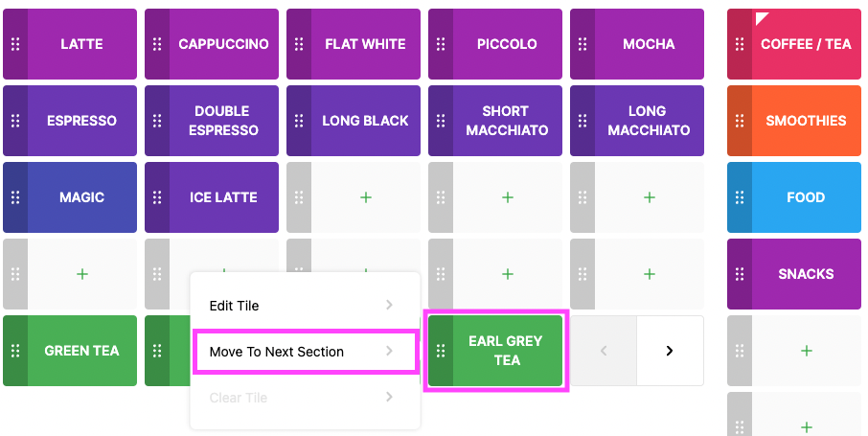This screenshot has width=868, height=436.
Task: Click the drag handle on the Smoothies section
Action: 740,121
